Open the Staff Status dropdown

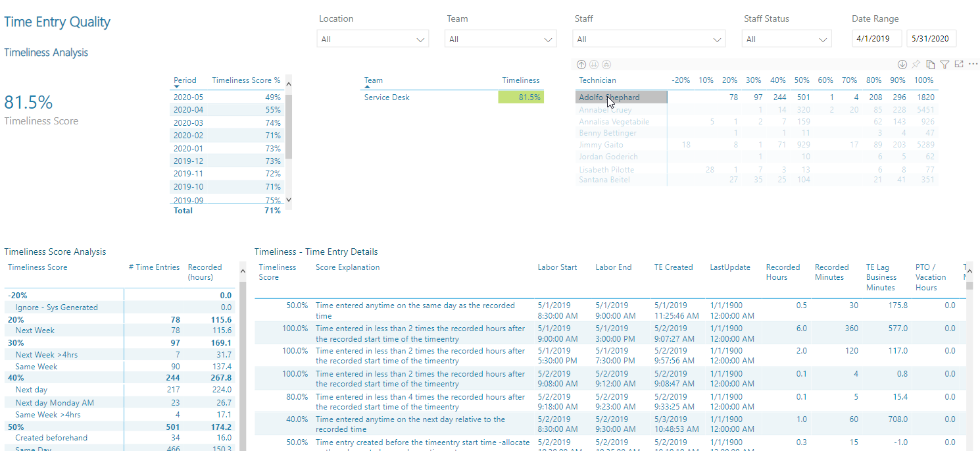[787, 39]
